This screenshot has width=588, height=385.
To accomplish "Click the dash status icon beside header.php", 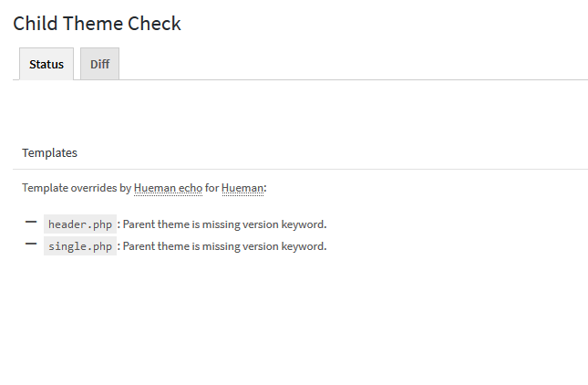I will [x=31, y=222].
